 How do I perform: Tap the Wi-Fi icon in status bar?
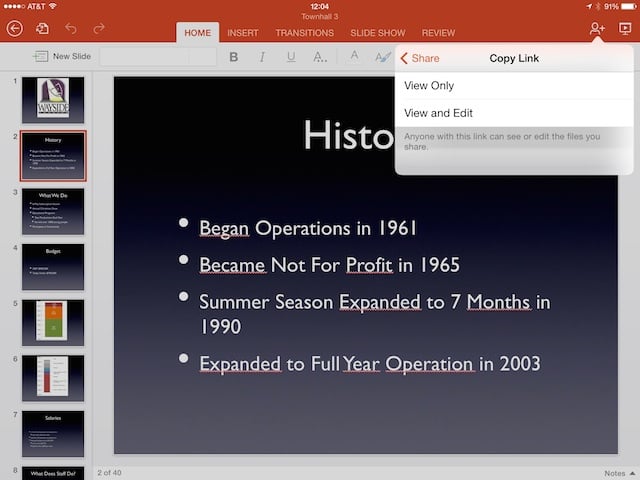53,6
